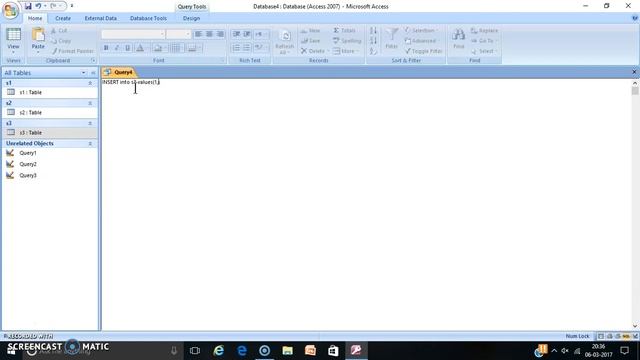Collapse the s2 group
Screen dimensions: 640x360
tap(90, 103)
